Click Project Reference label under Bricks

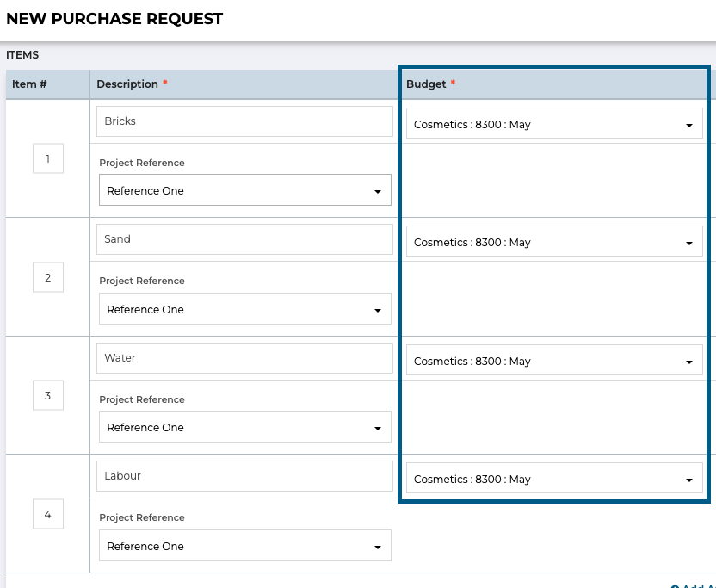click(142, 163)
